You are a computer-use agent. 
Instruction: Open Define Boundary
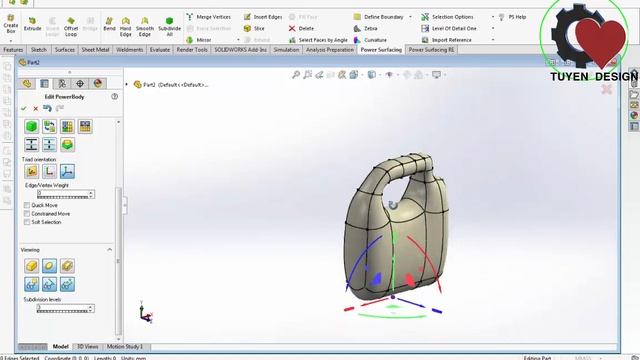[379, 17]
